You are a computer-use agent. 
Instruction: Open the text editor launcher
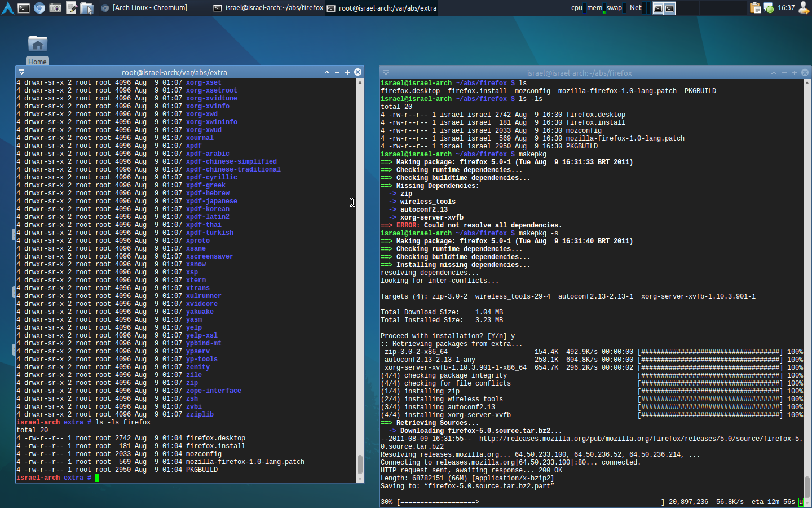(x=71, y=8)
